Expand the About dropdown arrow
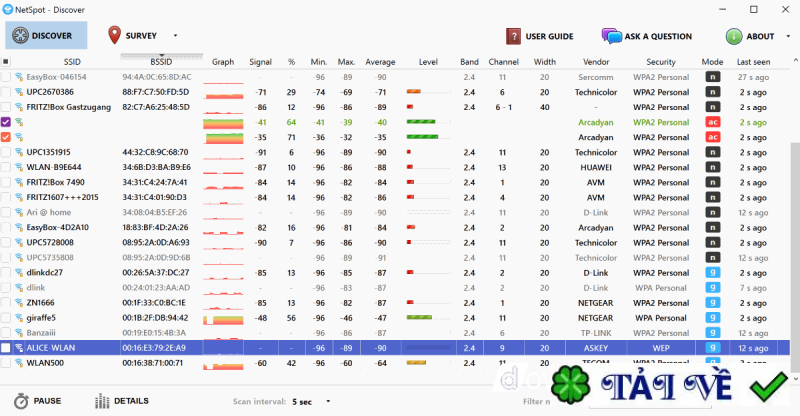Viewport: 800px width, 416px height. coord(788,36)
